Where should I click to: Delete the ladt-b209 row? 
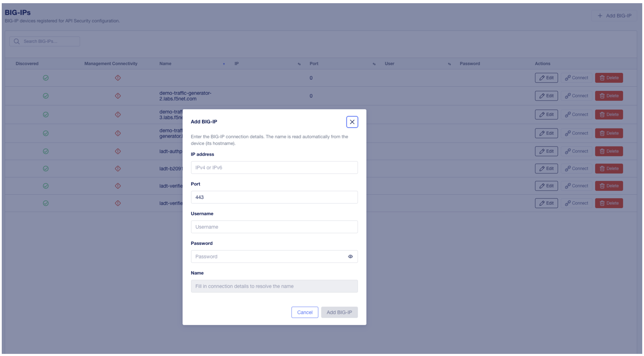(x=609, y=169)
